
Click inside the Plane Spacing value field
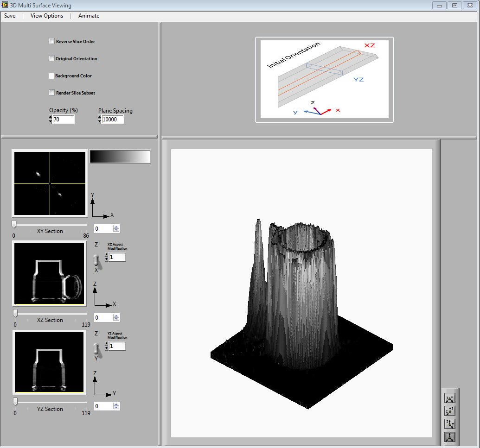(x=113, y=120)
